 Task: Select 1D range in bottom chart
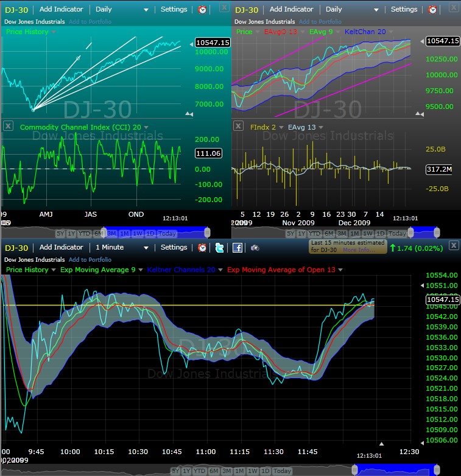(x=265, y=471)
